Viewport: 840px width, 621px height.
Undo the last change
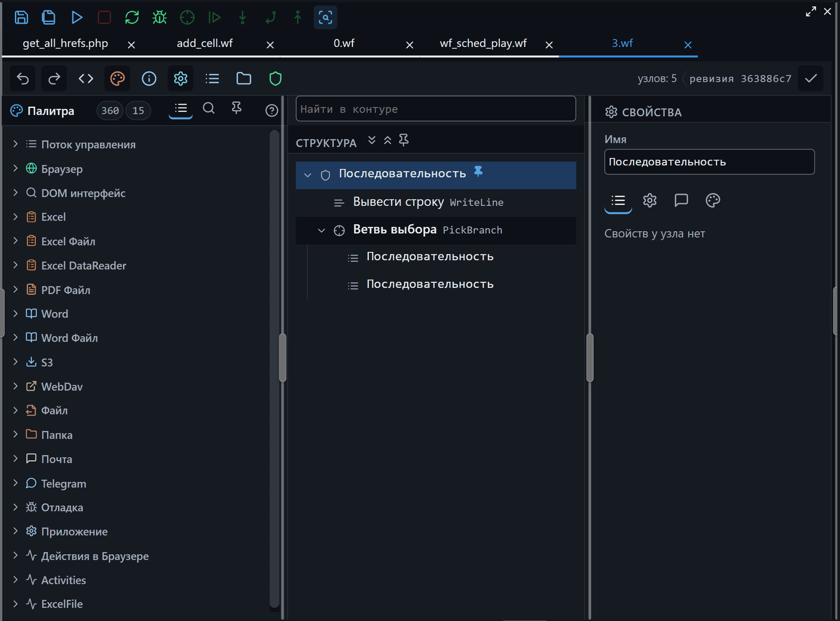tap(23, 79)
